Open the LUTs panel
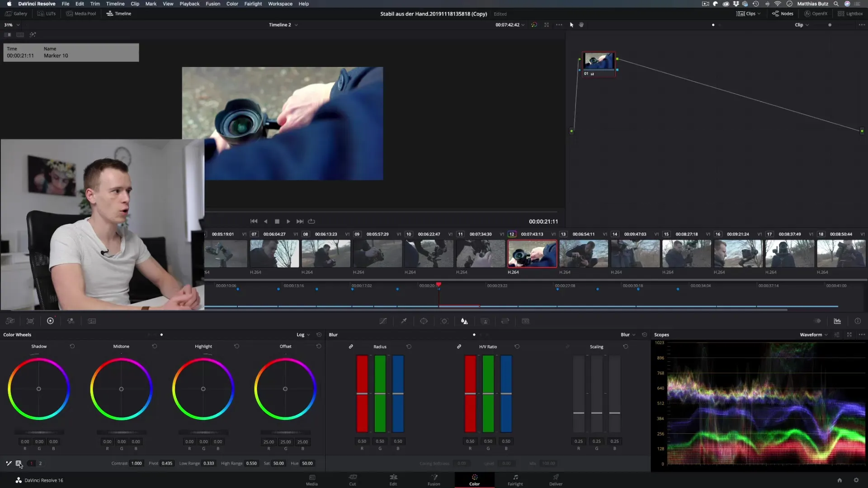Screen dimensions: 868x488 (x=47, y=14)
